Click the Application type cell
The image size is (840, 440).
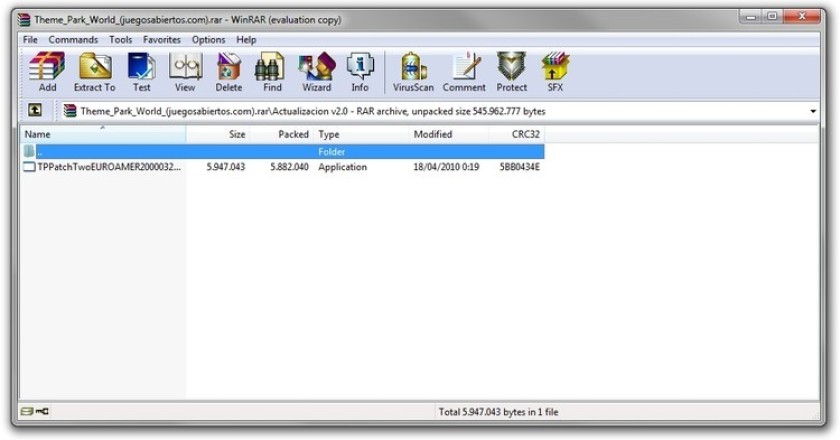(x=342, y=167)
